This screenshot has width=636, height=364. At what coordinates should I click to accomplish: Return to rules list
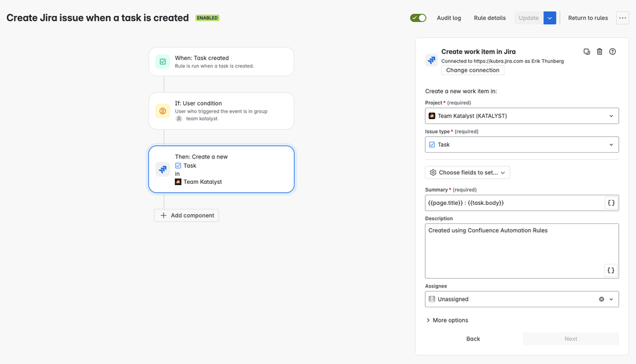click(588, 18)
